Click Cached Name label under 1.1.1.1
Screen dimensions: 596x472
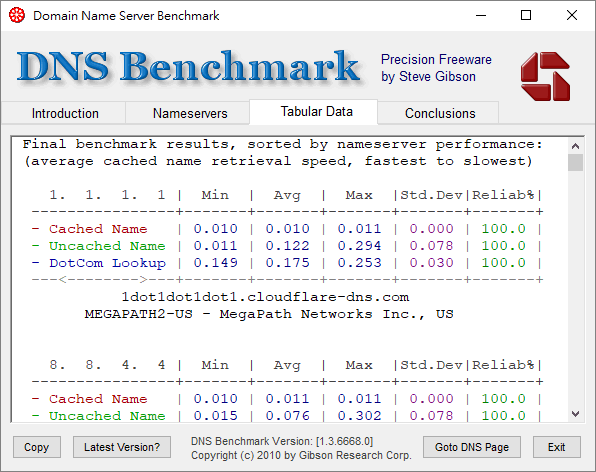coord(98,229)
